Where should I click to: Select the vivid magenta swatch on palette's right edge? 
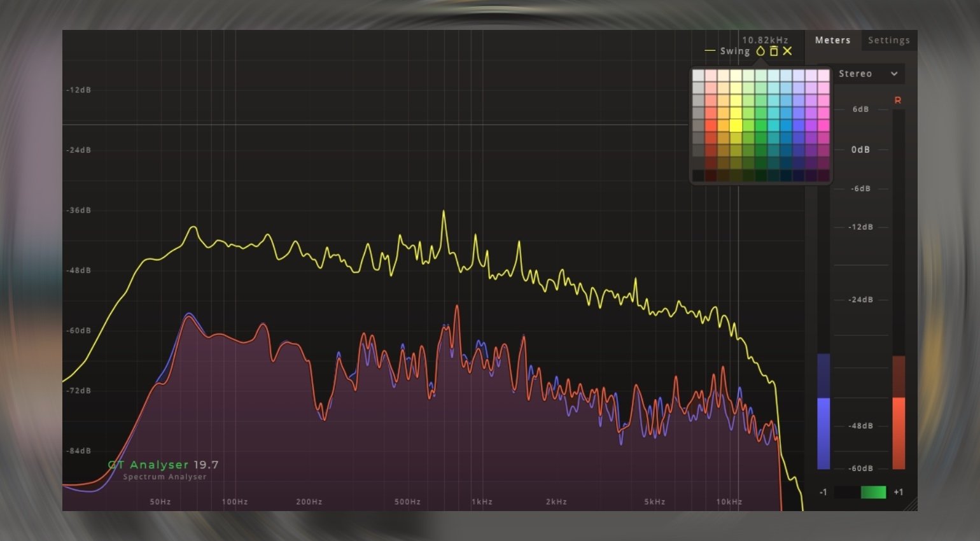[824, 125]
